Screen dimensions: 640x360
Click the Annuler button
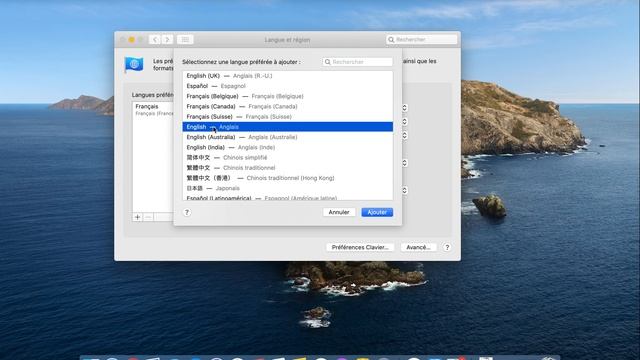[x=339, y=212]
